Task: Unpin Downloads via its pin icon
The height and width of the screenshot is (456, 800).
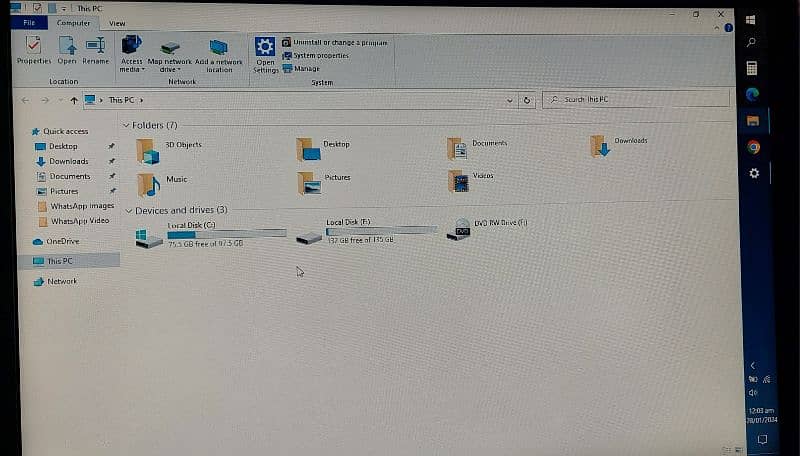Action: [x=112, y=161]
